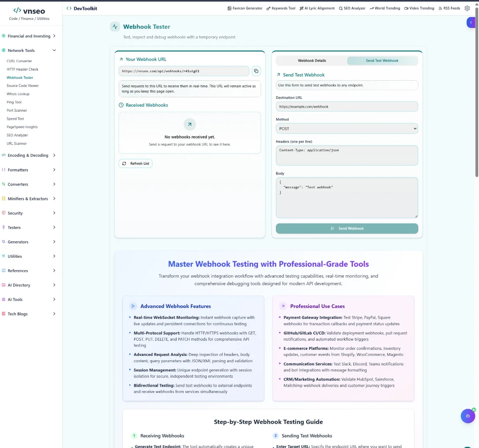Open Video Trending
This screenshot has height=448, width=479.
(x=419, y=8)
